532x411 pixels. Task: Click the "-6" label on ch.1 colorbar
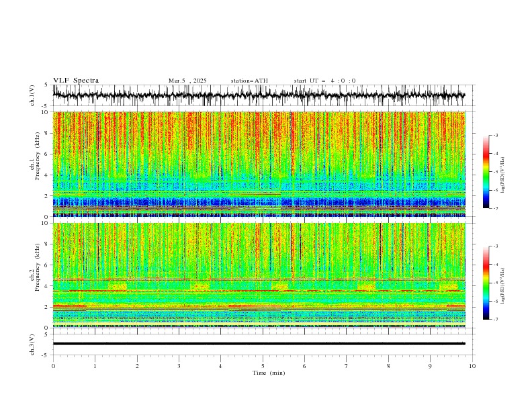496,190
